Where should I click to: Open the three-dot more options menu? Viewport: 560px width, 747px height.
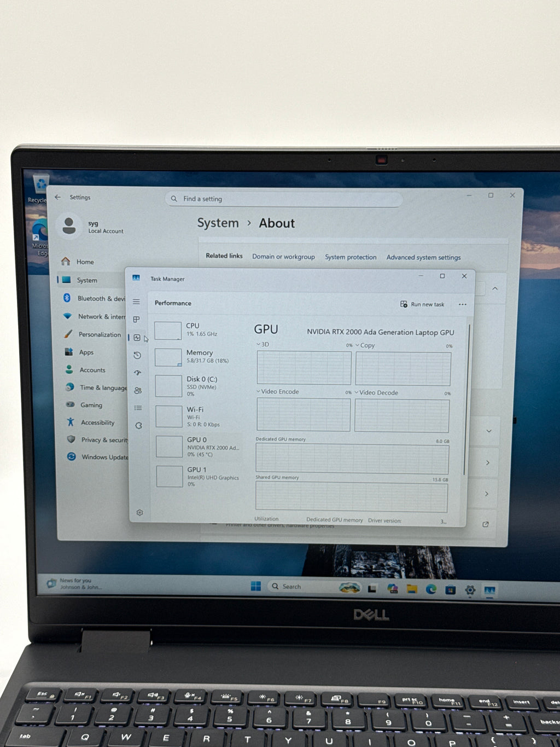pyautogui.click(x=463, y=304)
